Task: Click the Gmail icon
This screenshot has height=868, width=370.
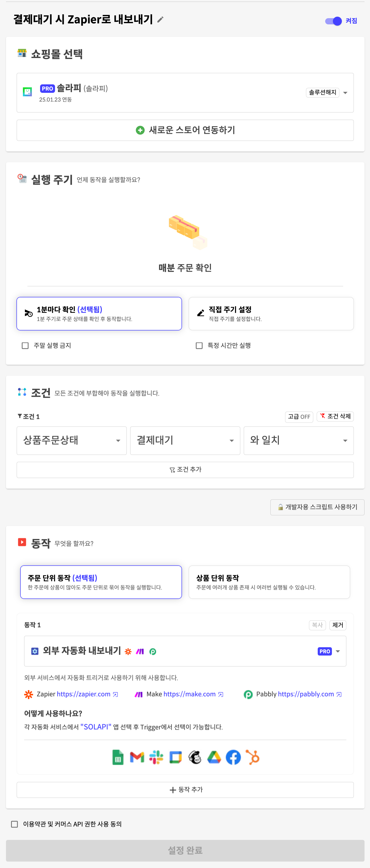Action: (x=137, y=758)
